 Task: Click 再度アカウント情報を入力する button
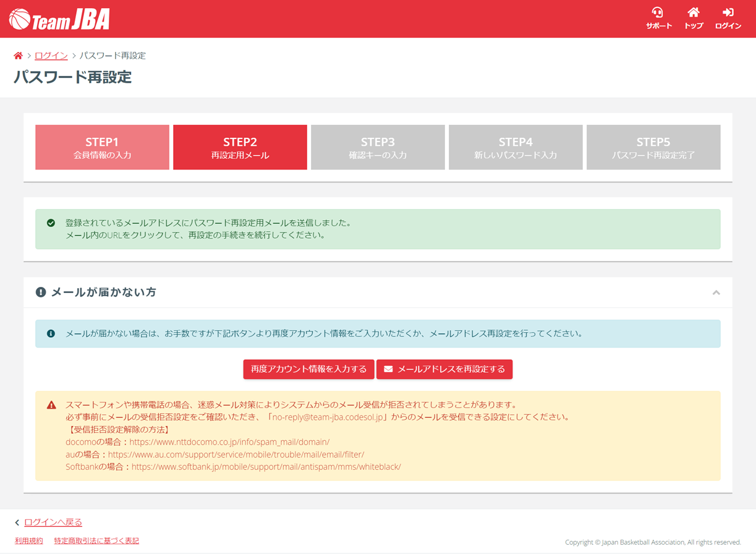click(x=308, y=369)
